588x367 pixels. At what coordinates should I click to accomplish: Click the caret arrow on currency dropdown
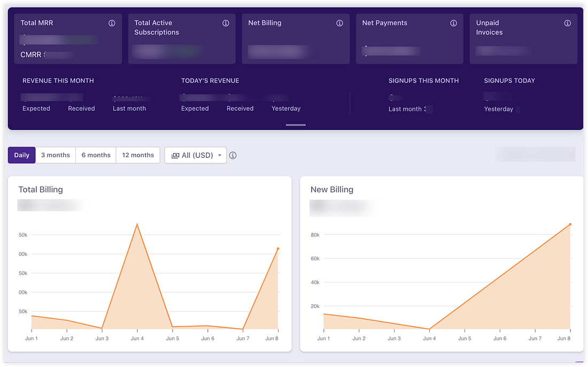(219, 156)
